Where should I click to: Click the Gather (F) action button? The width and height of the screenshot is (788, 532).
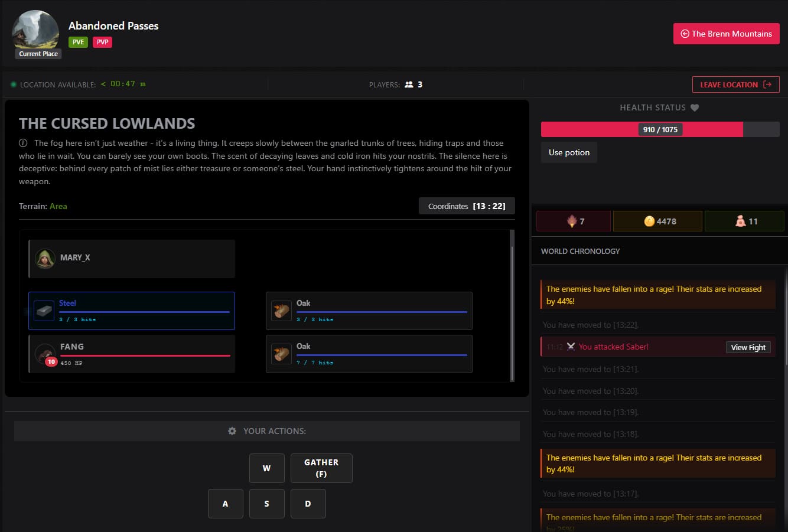click(321, 468)
